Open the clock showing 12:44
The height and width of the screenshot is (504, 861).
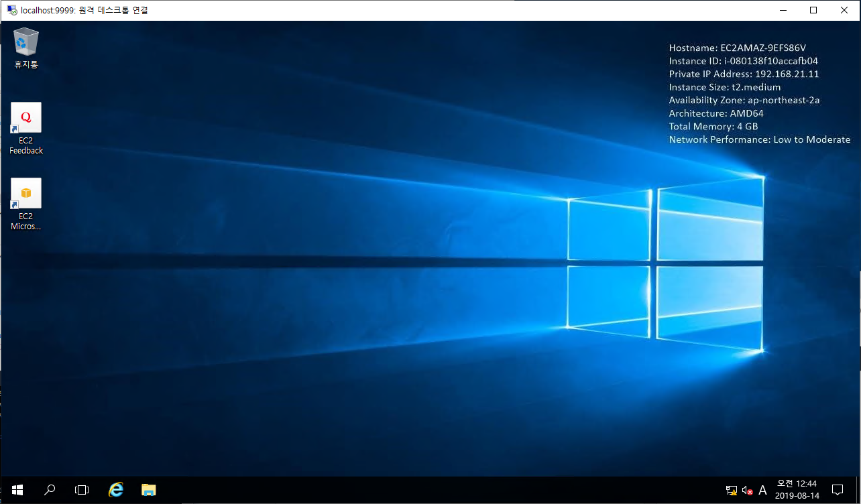click(x=797, y=490)
